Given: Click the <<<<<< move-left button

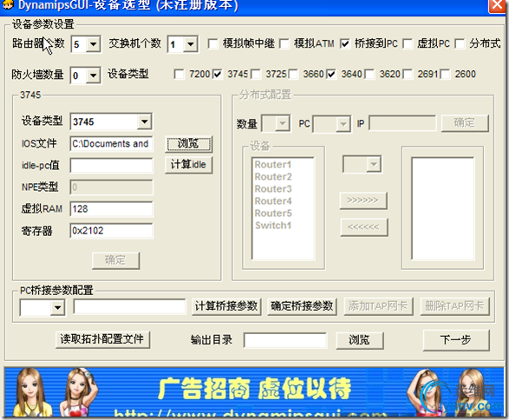Looking at the screenshot, I should pyautogui.click(x=364, y=226).
